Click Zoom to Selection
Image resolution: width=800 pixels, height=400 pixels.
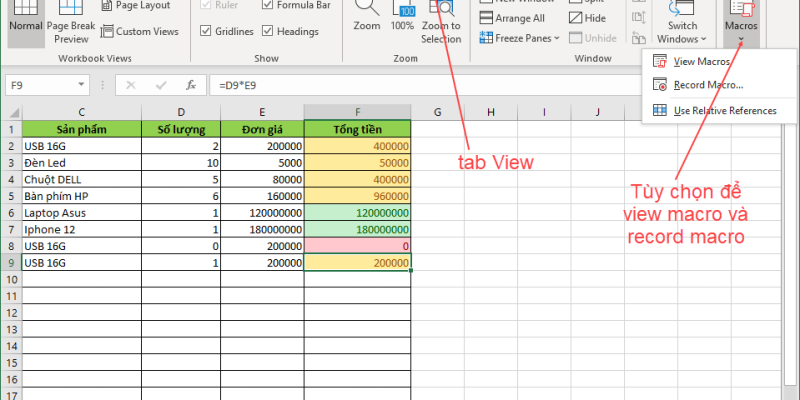coord(441,20)
